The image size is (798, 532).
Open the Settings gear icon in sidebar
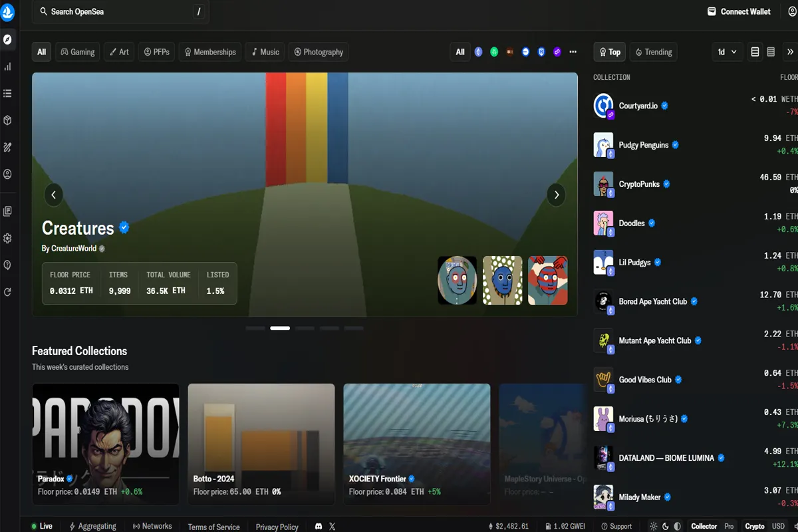(x=8, y=238)
